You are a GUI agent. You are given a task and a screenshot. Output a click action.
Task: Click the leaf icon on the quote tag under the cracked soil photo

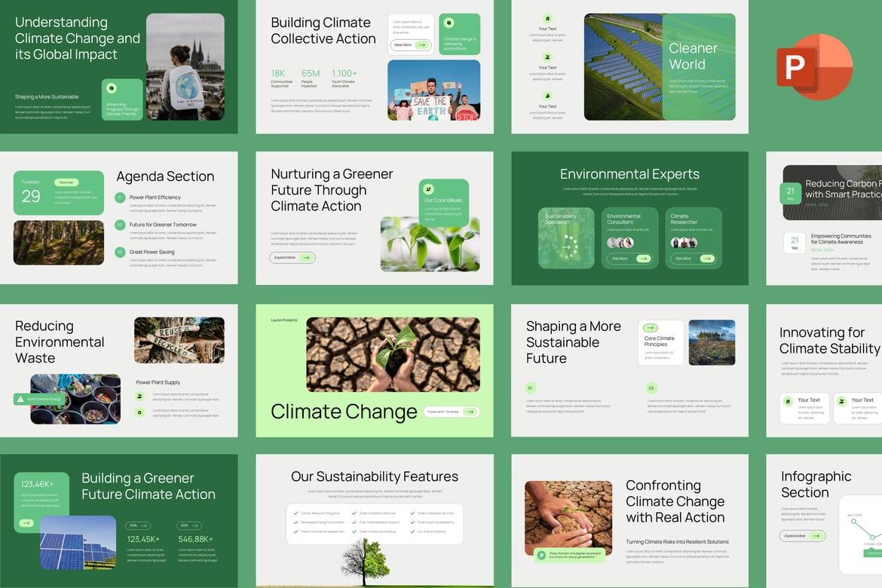click(541, 555)
